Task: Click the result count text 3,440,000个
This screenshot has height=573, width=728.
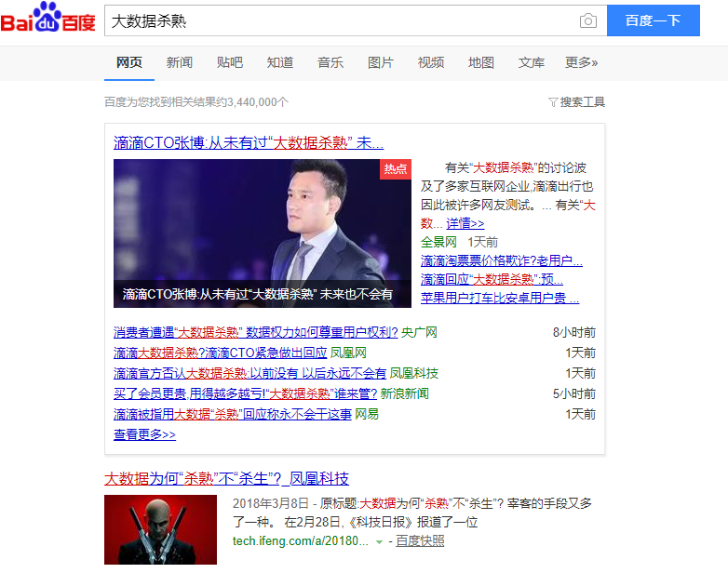Action: pos(258,102)
